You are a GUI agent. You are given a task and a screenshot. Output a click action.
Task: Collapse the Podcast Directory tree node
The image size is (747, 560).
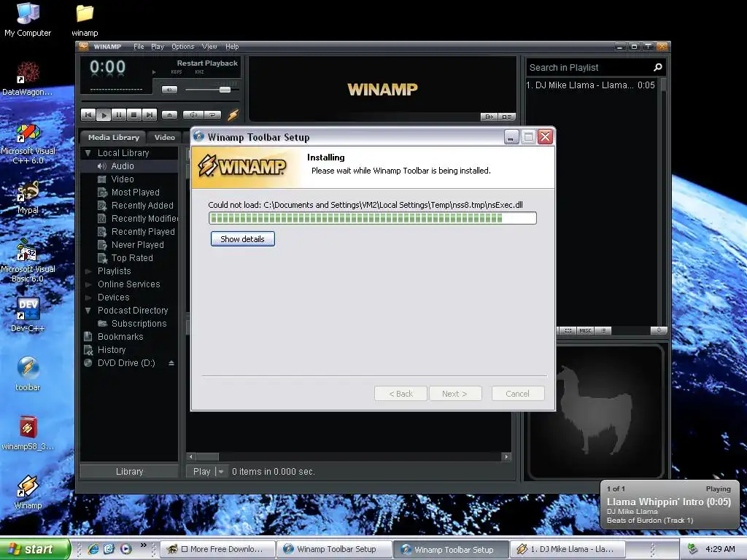(88, 311)
